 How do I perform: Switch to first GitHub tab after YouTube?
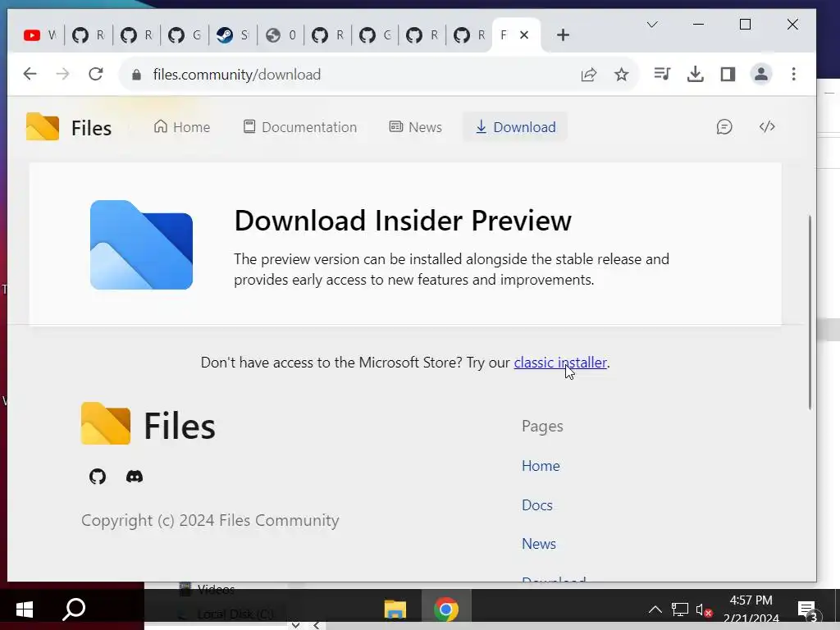[x=89, y=35]
